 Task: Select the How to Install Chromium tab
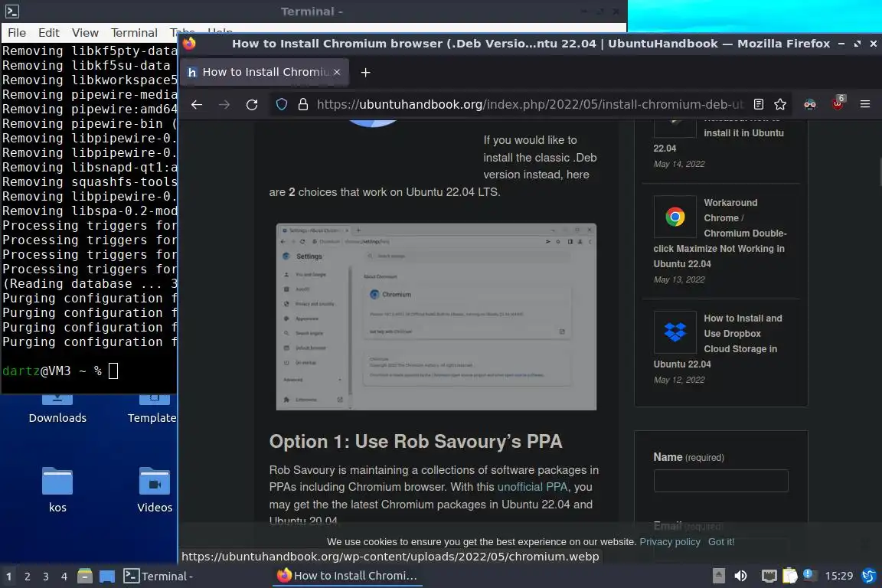(x=266, y=73)
